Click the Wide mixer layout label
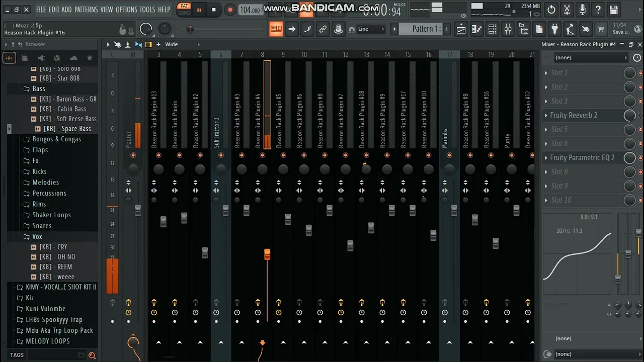 [x=172, y=44]
